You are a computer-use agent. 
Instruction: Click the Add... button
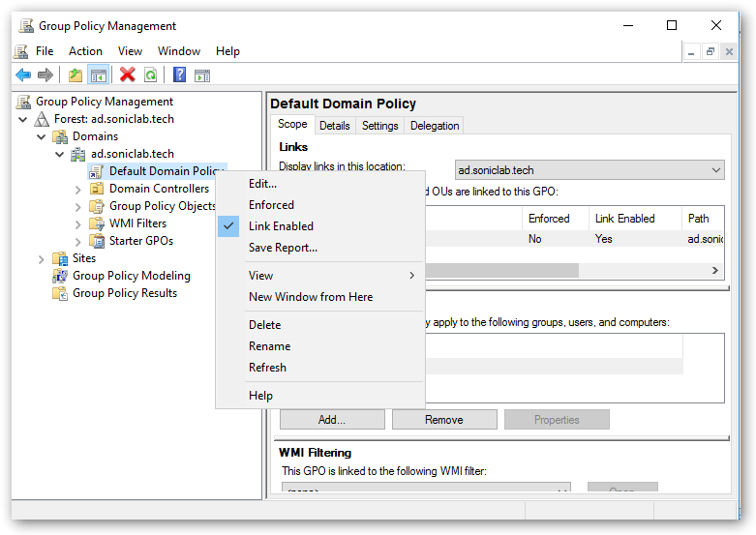(331, 420)
